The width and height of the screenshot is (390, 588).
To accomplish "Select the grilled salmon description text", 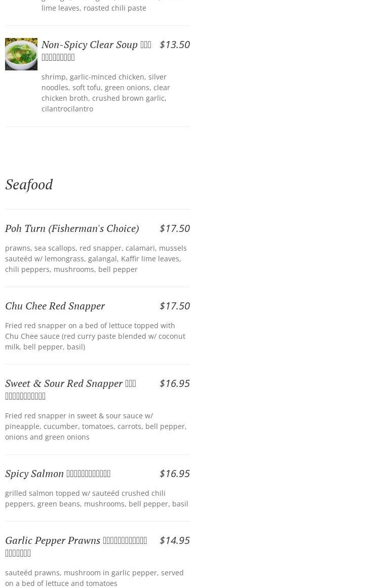I will pos(96,499).
